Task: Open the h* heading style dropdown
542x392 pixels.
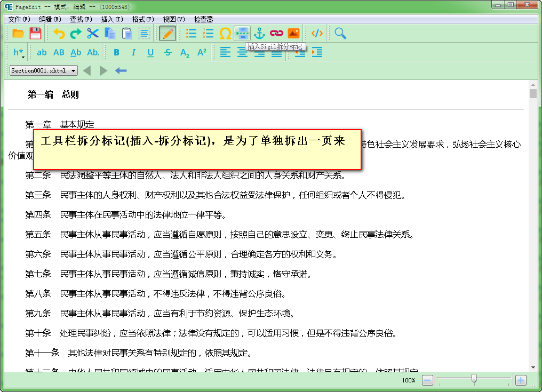Action: click(x=18, y=53)
